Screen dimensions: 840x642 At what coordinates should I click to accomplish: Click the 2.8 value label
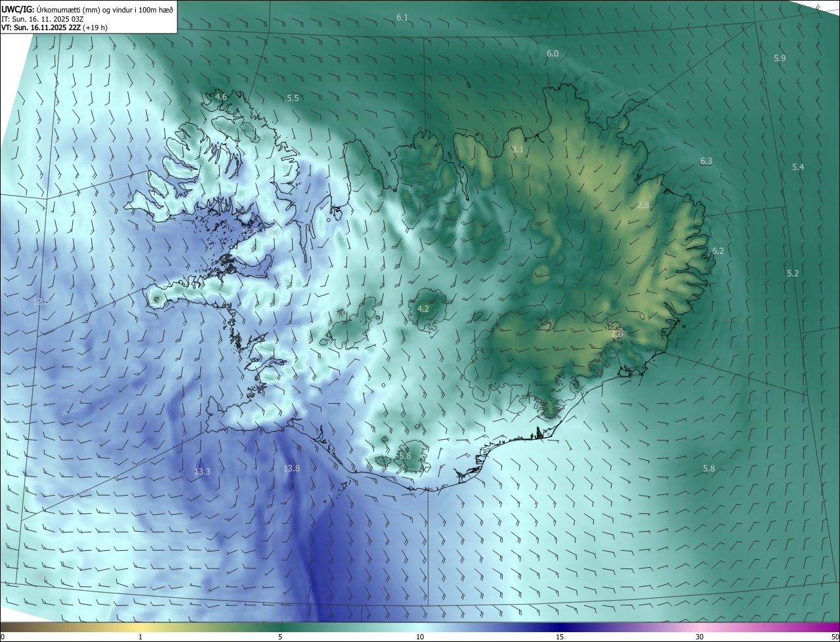(x=643, y=205)
